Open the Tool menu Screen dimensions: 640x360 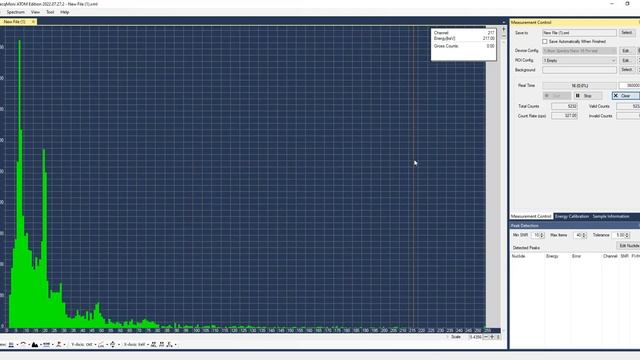point(50,12)
